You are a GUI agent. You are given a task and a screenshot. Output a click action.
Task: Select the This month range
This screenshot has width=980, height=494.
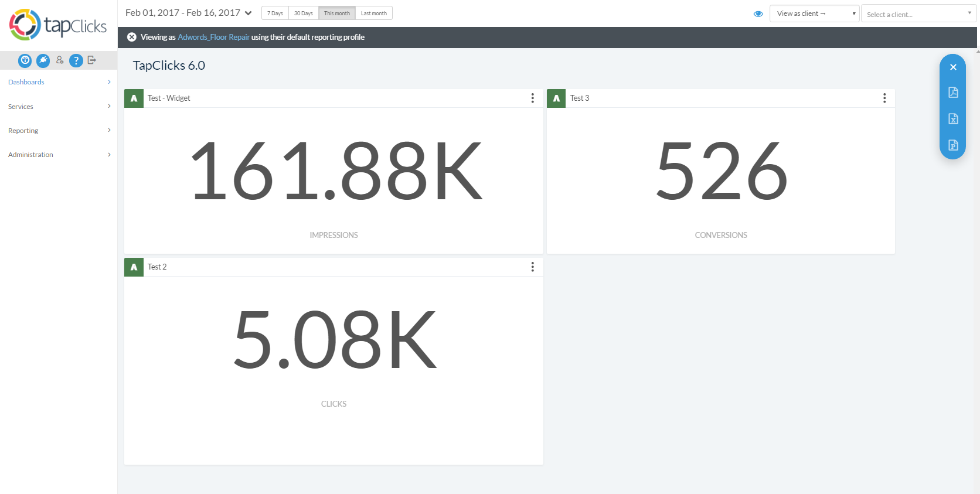pos(337,13)
